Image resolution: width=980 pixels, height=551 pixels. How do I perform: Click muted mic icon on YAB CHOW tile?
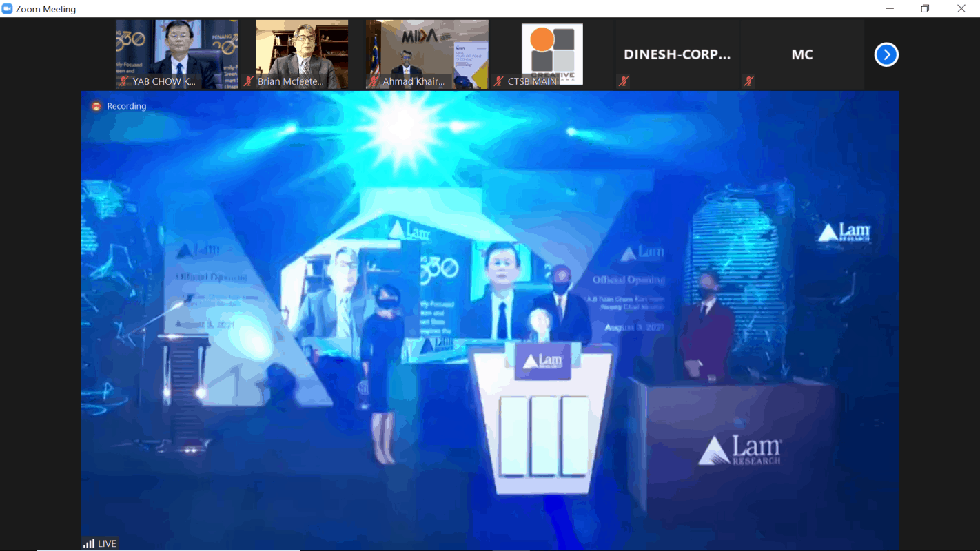pos(124,81)
